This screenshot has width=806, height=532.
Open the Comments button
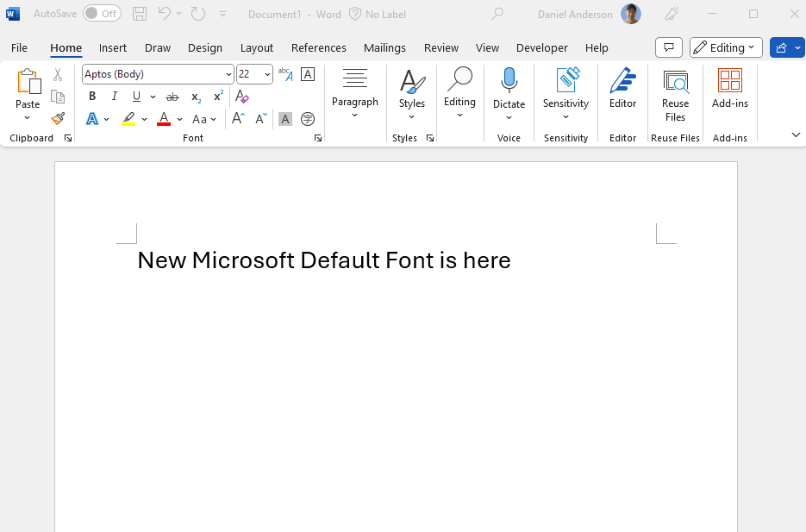point(669,47)
